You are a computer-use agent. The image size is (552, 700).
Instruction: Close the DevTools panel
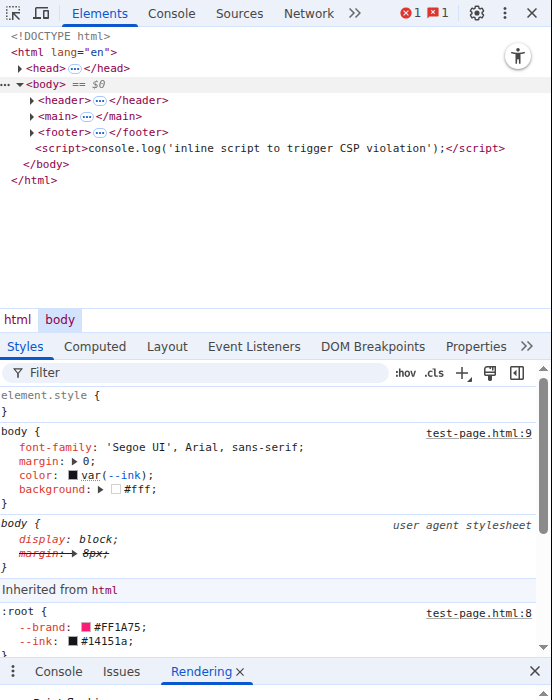[x=531, y=13]
